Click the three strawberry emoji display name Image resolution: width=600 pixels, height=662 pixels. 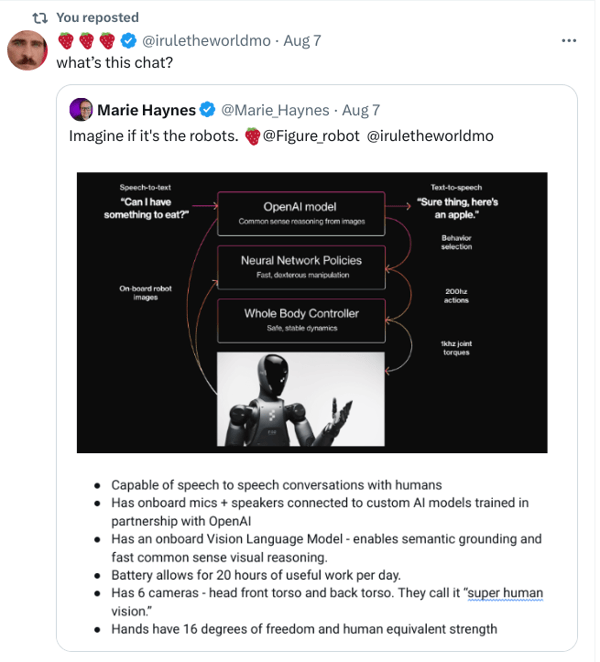tap(86, 41)
